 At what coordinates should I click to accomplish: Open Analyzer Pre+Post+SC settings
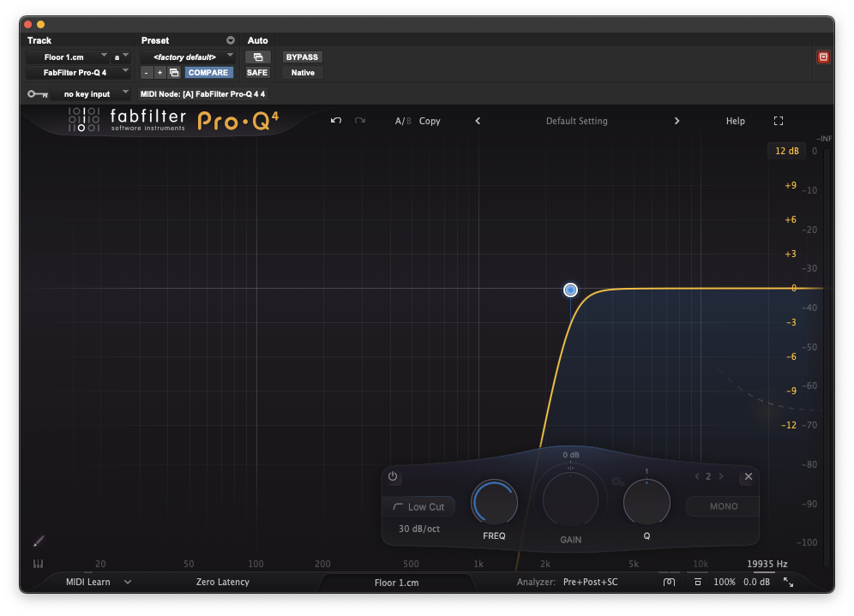591,582
